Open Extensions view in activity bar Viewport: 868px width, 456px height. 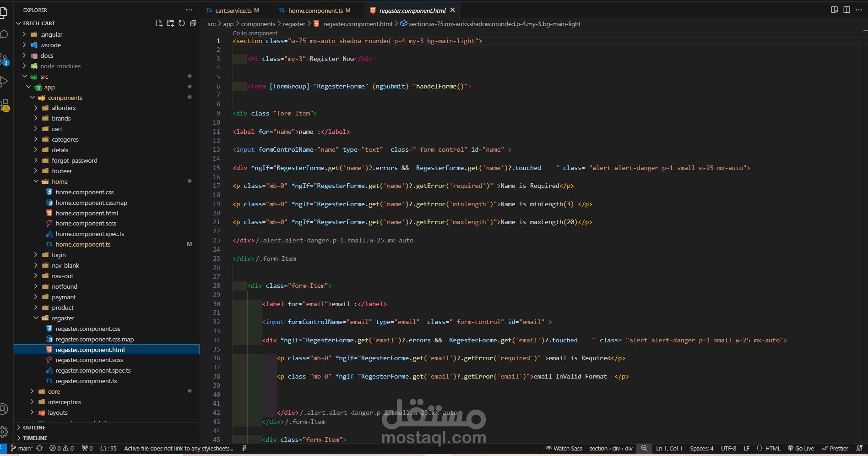point(5,106)
